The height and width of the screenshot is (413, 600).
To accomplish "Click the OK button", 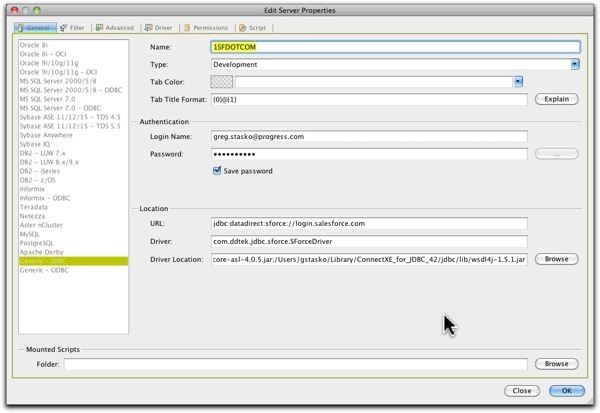I will pyautogui.click(x=566, y=391).
